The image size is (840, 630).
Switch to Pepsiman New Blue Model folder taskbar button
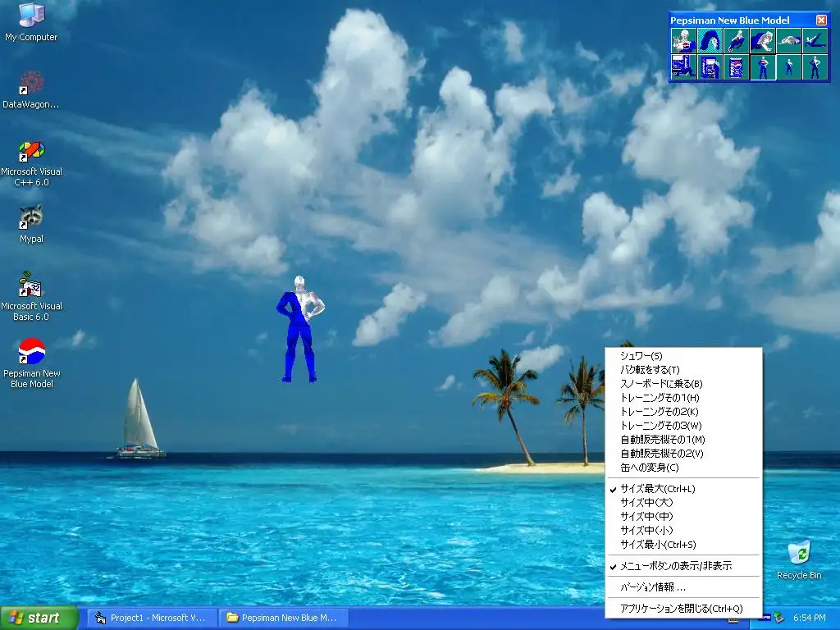click(x=283, y=618)
